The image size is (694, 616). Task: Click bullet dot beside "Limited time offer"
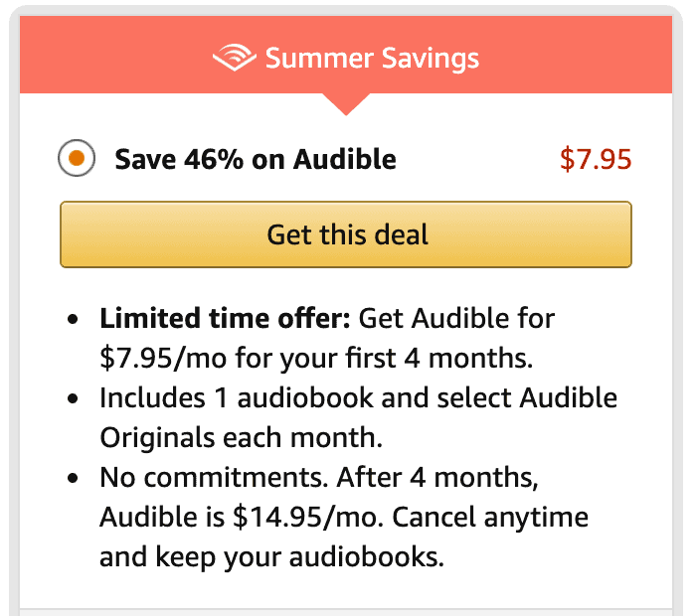[75, 320]
